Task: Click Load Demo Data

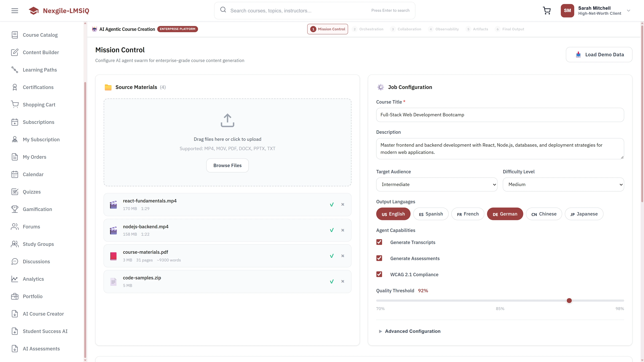Action: 599,54
